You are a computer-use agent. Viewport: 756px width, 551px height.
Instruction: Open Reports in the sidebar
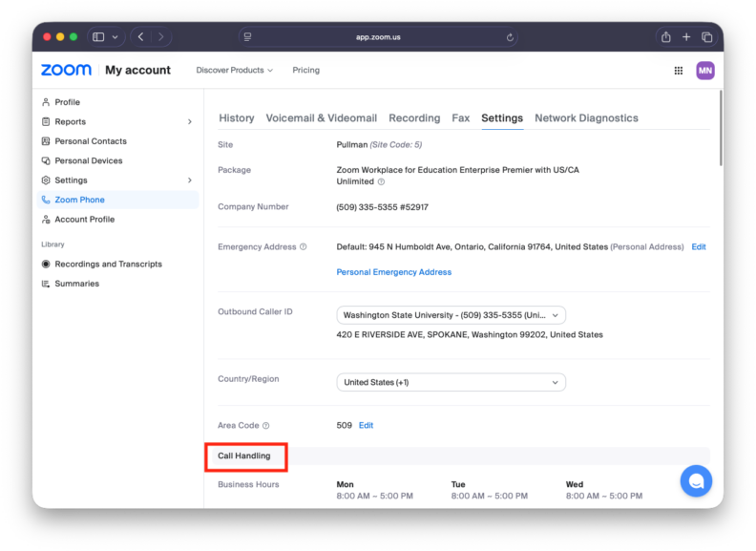click(117, 121)
